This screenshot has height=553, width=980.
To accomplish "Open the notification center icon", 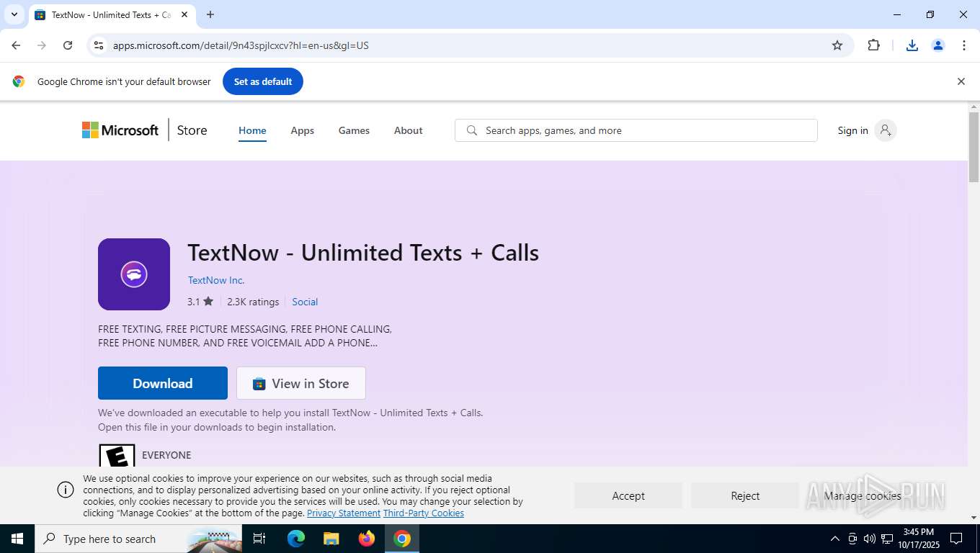I will (x=956, y=539).
